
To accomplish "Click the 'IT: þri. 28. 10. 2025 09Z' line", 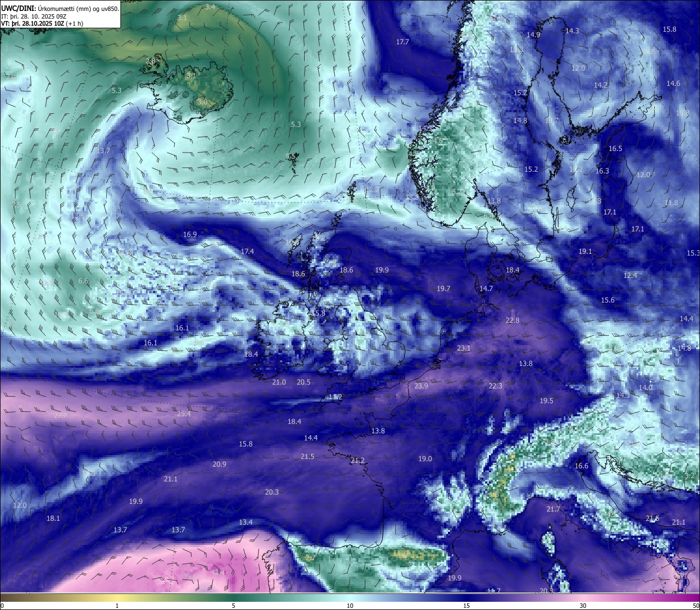I will [34, 16].
